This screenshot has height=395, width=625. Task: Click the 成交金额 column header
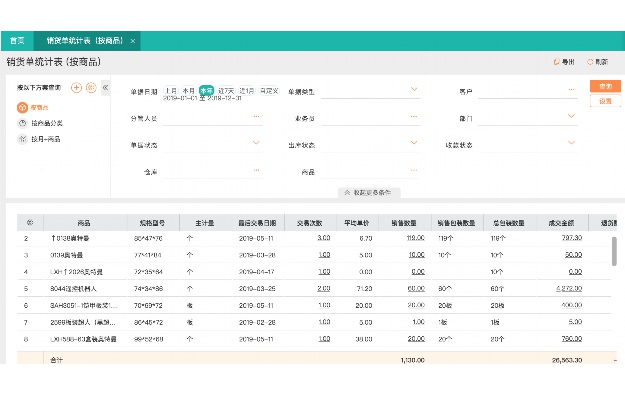tap(562, 223)
